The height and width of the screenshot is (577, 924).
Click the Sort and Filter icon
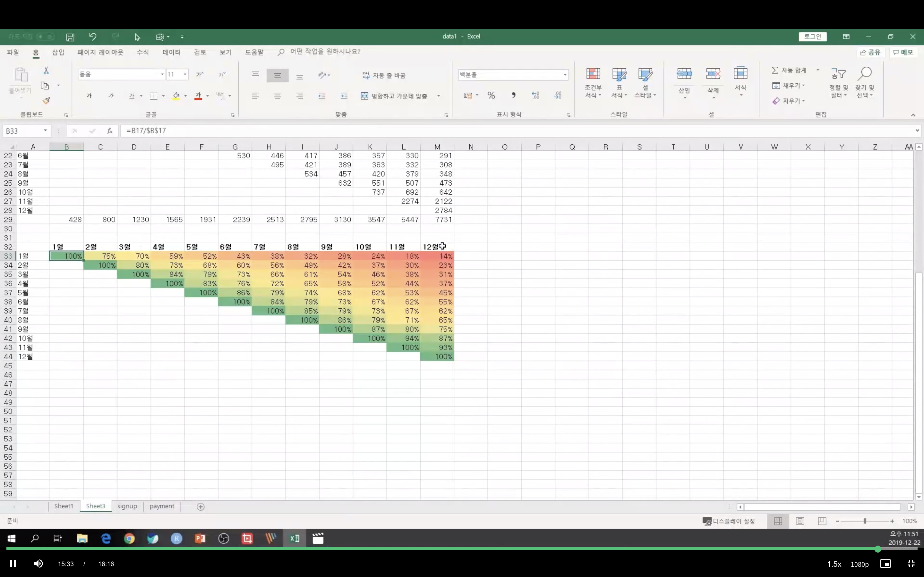[838, 74]
